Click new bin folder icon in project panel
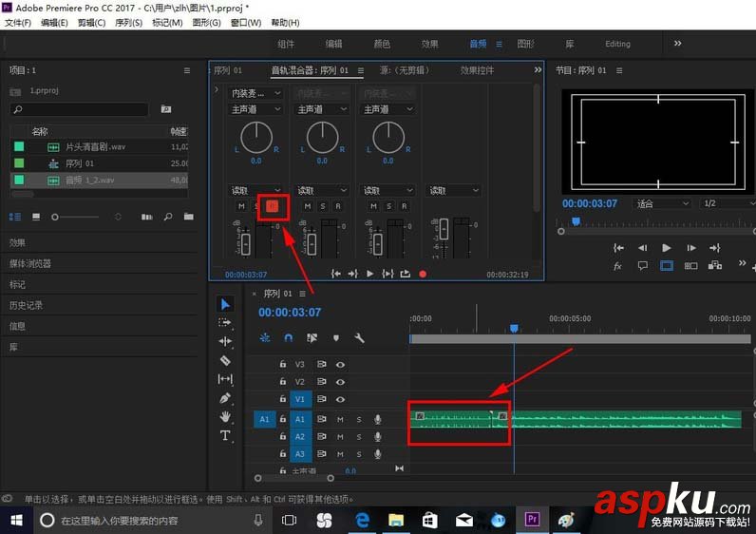Viewport: 756px width, 534px height. point(188,217)
